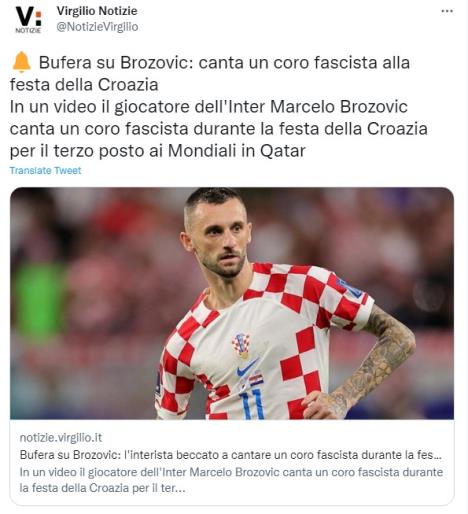This screenshot has height=514, width=468.
Task: Click the blue number 11 on jersey
Action: [253, 404]
